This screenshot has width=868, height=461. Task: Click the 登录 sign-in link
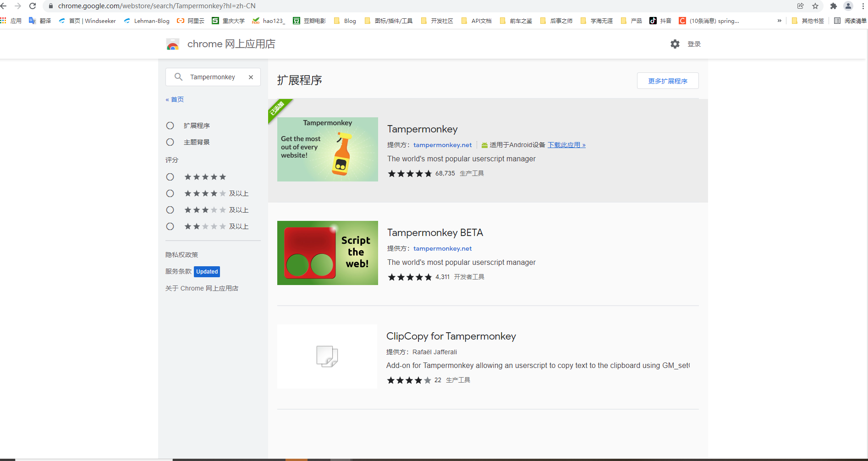point(694,44)
